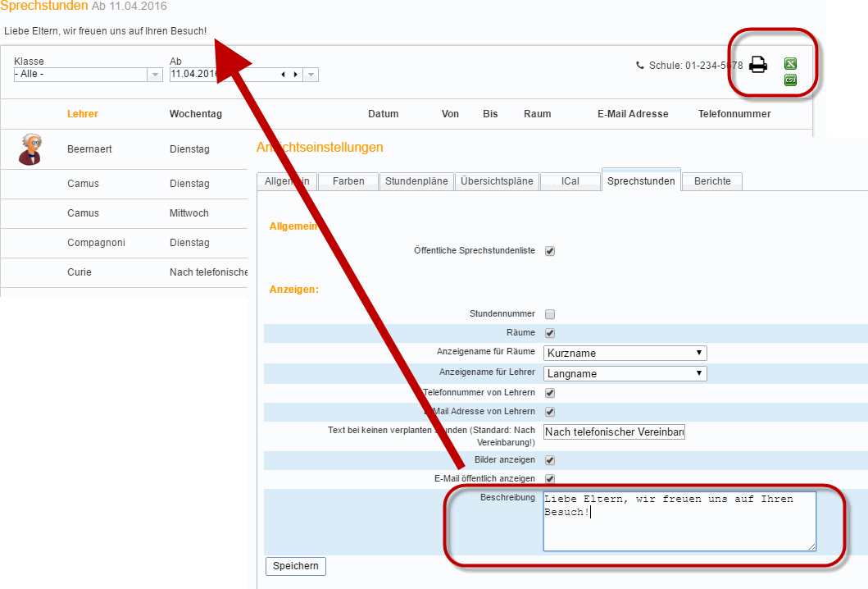Click the text field containing Nach telefonischer Vereinbarung
Image resolution: width=868 pixels, height=589 pixels.
pyautogui.click(x=615, y=431)
